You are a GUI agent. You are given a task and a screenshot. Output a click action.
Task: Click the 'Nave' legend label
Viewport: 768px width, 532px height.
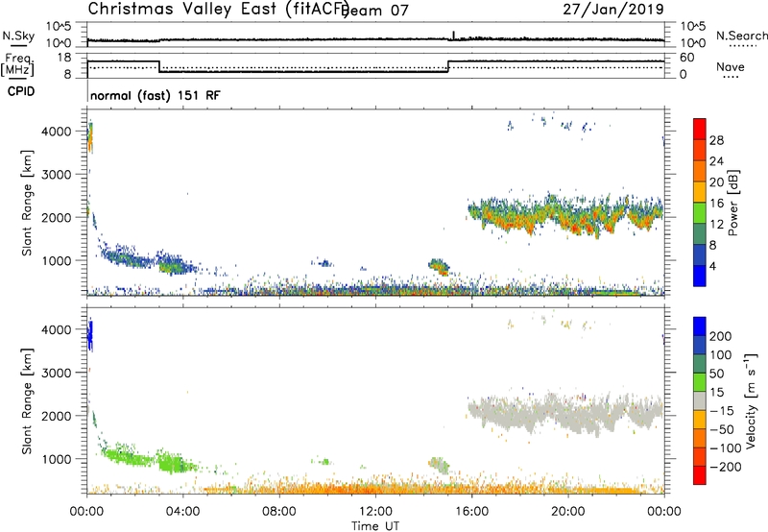pos(731,67)
